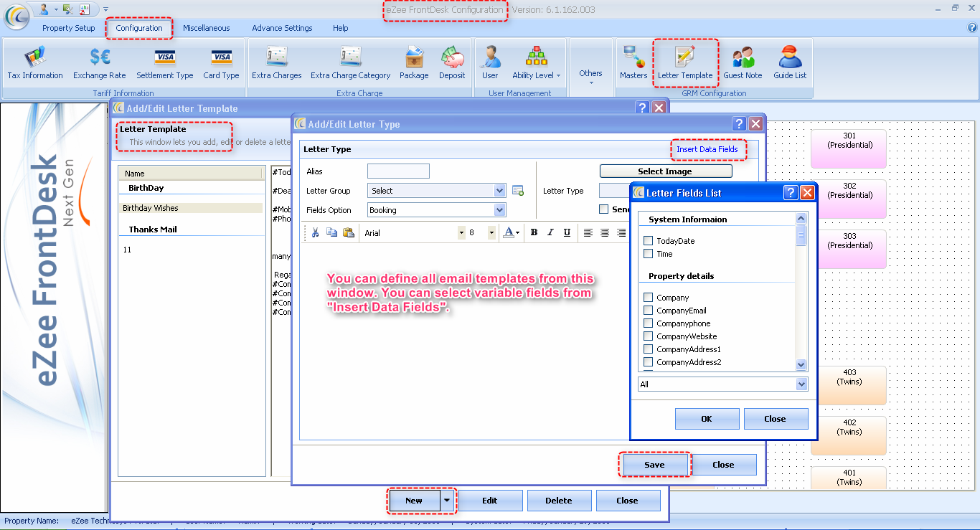Click the user icon in quick access toolbar

(44, 9)
